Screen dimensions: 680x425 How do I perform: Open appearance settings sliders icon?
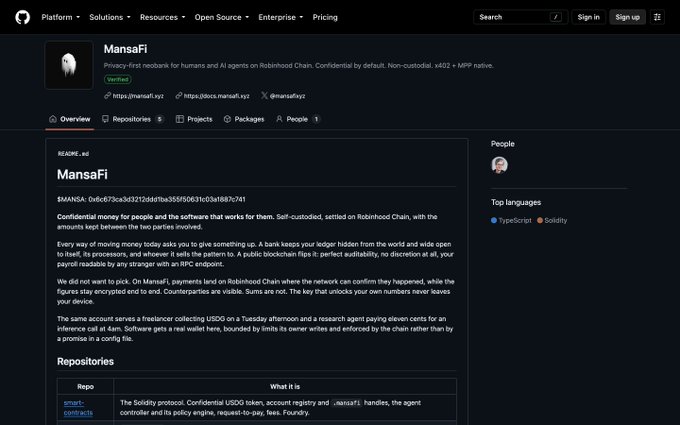(x=657, y=17)
